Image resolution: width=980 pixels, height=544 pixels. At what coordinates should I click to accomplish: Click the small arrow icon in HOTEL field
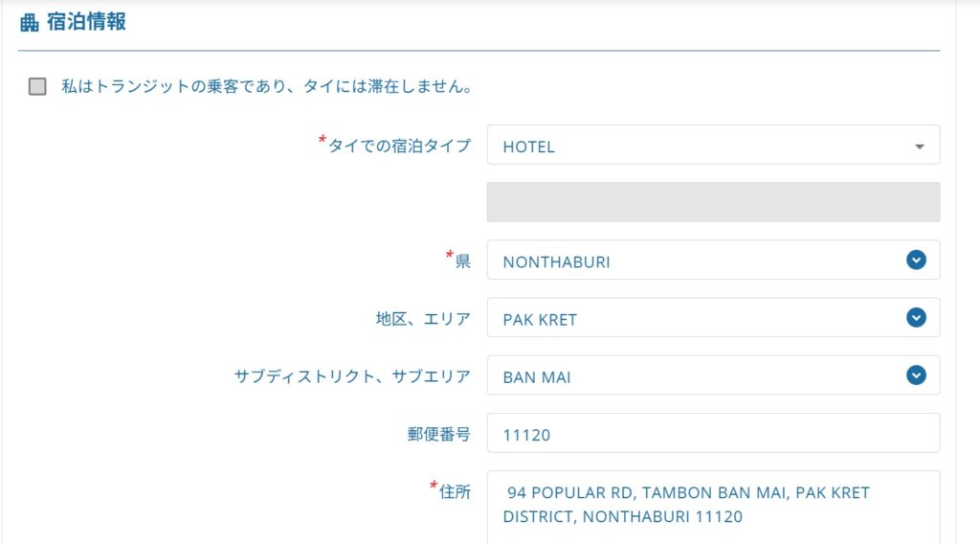[919, 147]
